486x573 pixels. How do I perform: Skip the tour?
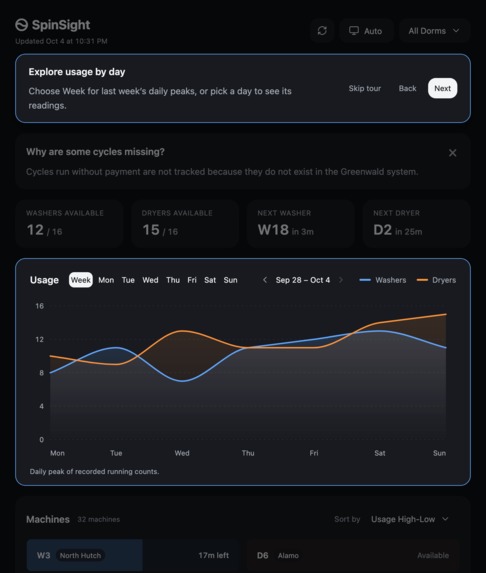[x=364, y=88]
